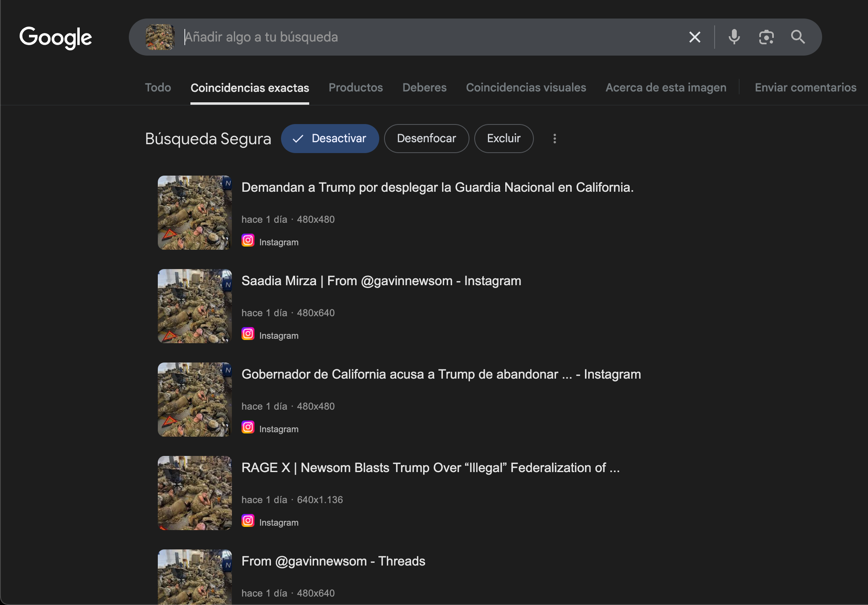Switch to the Todo tab

pyautogui.click(x=158, y=87)
